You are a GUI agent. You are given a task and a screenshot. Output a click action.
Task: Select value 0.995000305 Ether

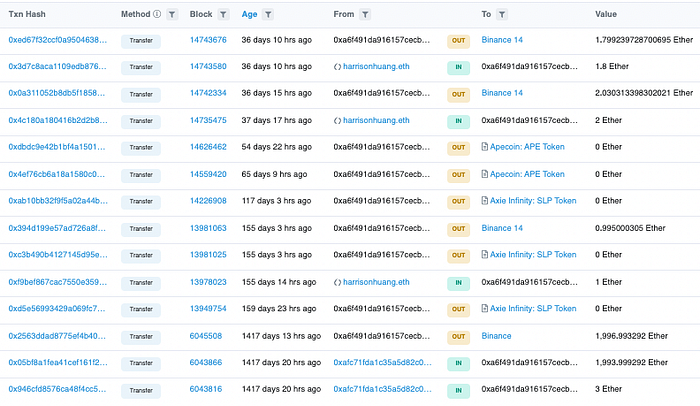pyautogui.click(x=630, y=228)
